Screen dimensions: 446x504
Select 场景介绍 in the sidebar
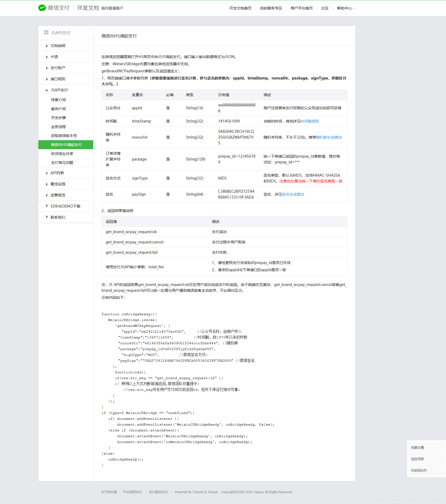click(58, 100)
